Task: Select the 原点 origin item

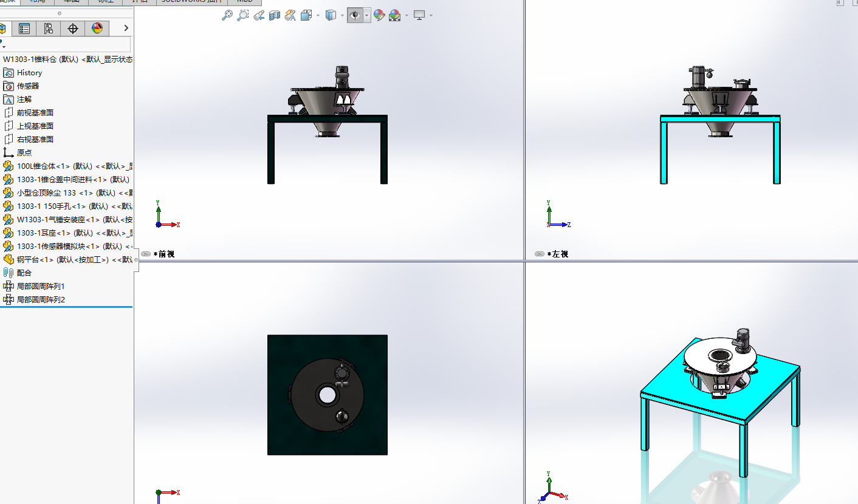Action: 18,153
